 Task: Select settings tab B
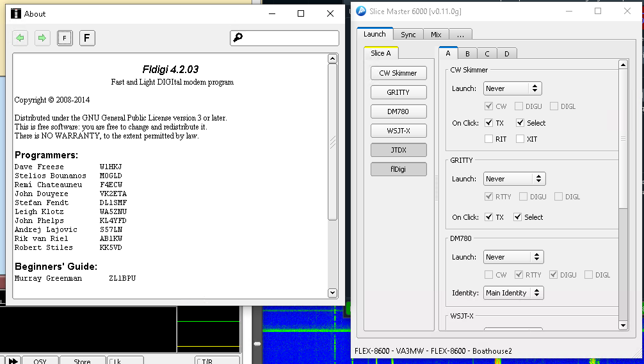tap(467, 53)
